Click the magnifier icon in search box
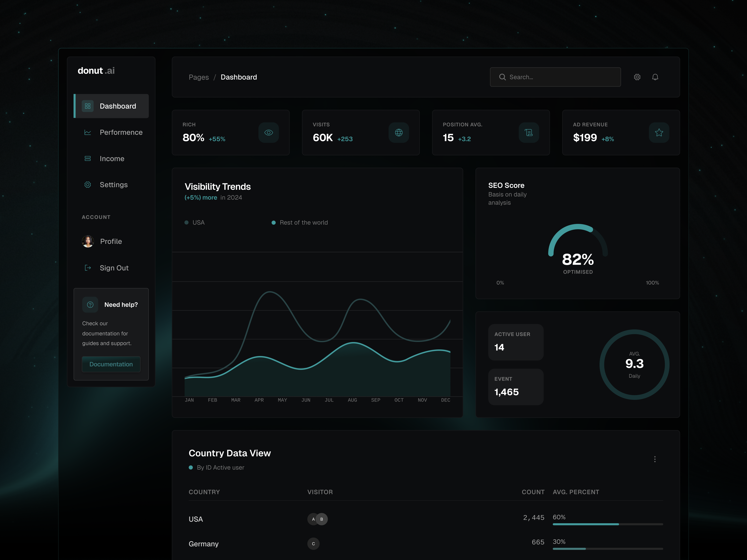 coord(502,77)
